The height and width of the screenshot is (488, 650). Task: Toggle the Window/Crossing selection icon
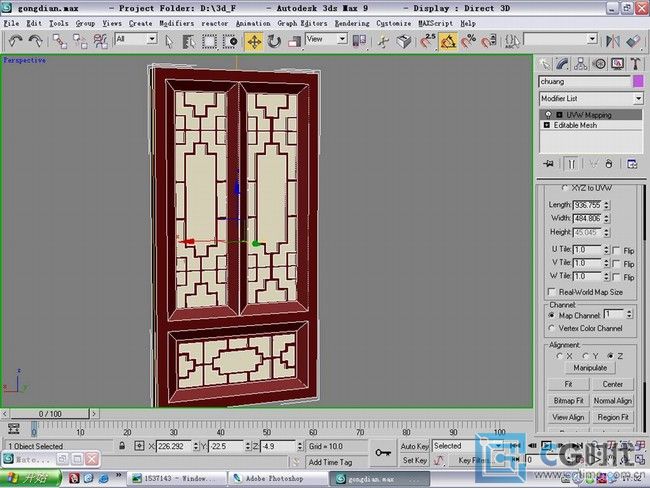[230, 41]
